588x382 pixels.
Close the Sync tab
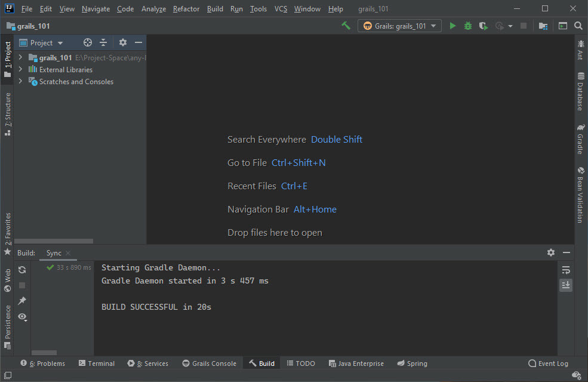(68, 253)
